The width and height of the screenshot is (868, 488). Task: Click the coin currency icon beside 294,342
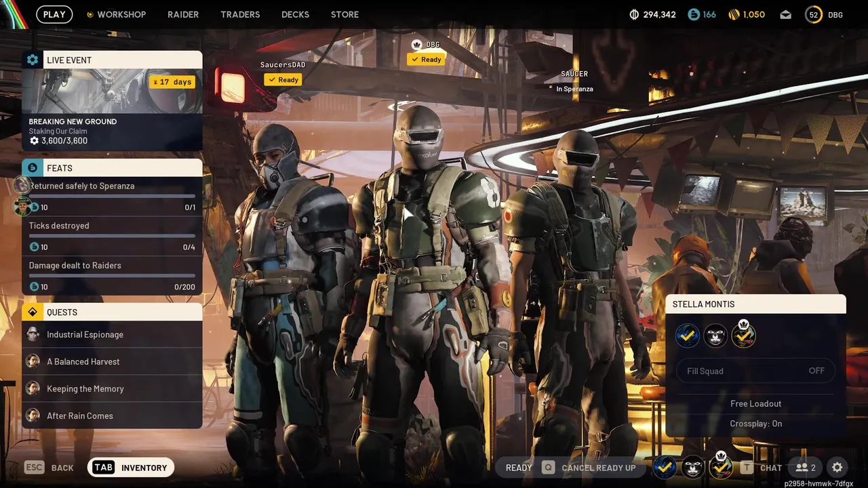[x=635, y=14]
